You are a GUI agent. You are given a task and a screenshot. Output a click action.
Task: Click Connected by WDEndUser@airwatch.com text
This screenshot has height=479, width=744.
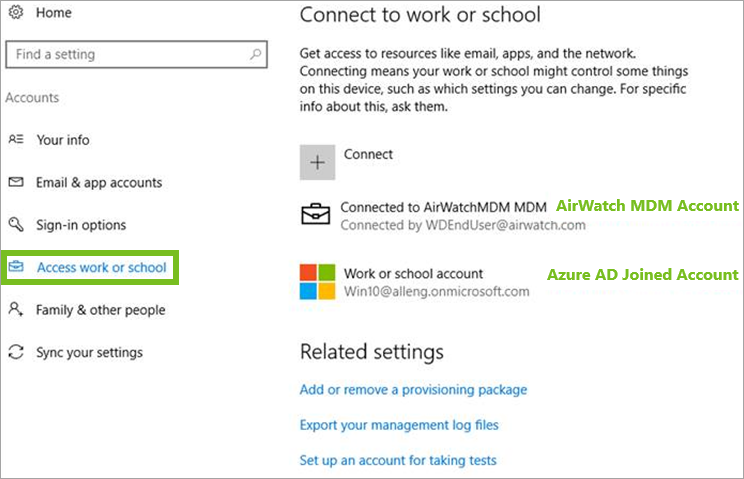(463, 225)
